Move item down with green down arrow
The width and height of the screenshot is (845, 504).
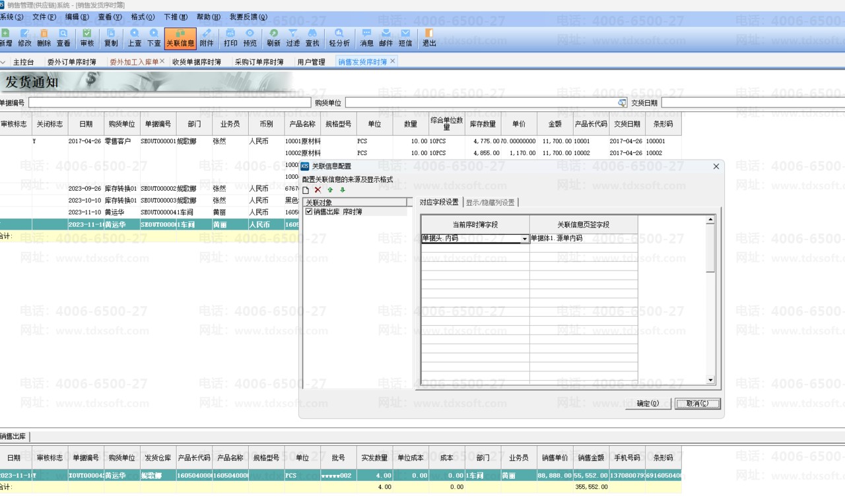click(343, 190)
